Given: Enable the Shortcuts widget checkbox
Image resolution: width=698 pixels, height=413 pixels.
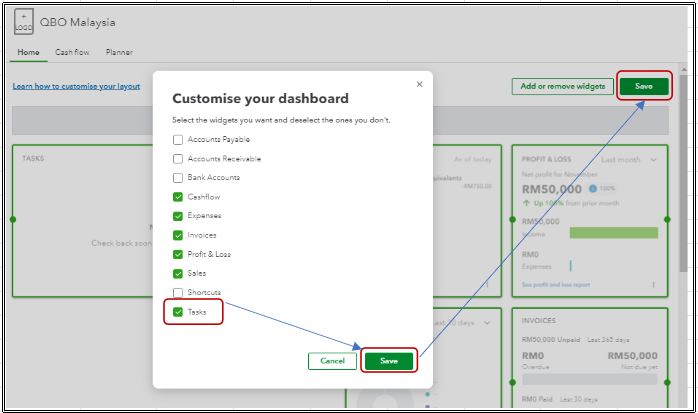Looking at the screenshot, I should [x=178, y=292].
